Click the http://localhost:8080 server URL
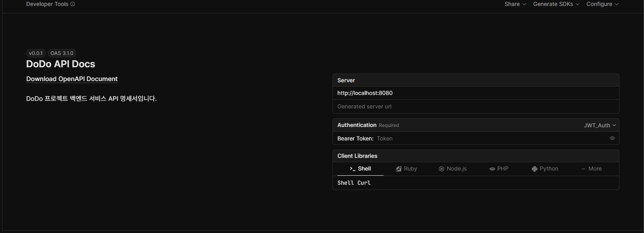Image resolution: width=644 pixels, height=233 pixels. 365,93
